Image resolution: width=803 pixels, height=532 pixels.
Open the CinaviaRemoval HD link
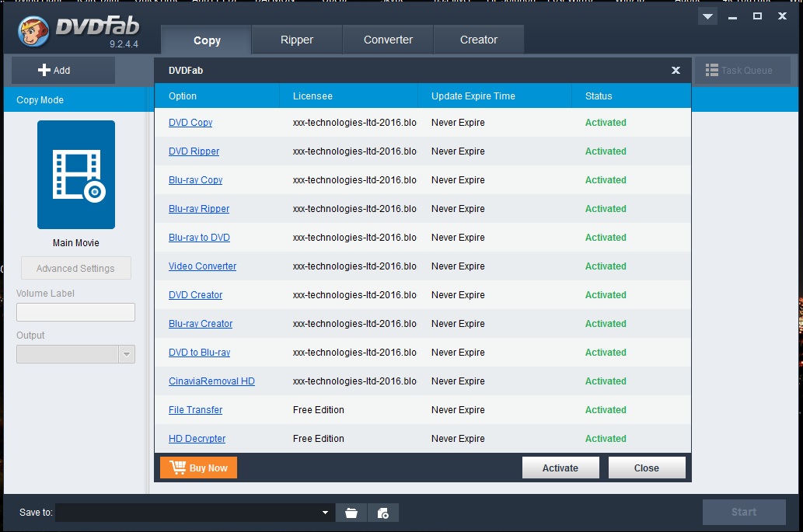click(x=212, y=381)
